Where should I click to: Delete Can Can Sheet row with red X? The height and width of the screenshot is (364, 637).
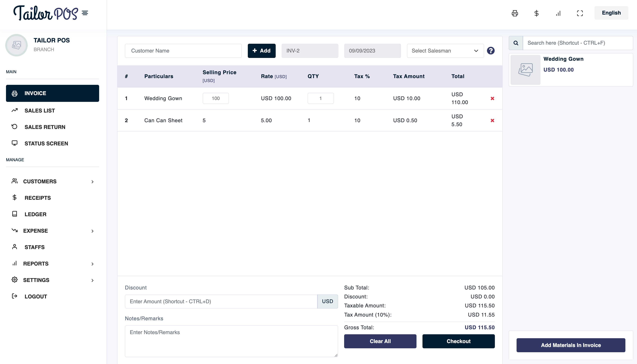492,121
